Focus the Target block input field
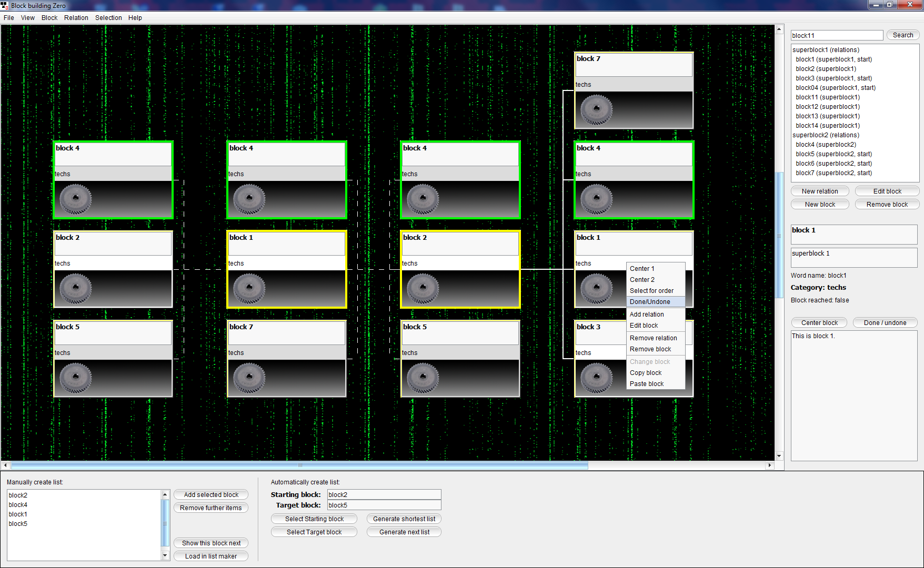 (384, 505)
